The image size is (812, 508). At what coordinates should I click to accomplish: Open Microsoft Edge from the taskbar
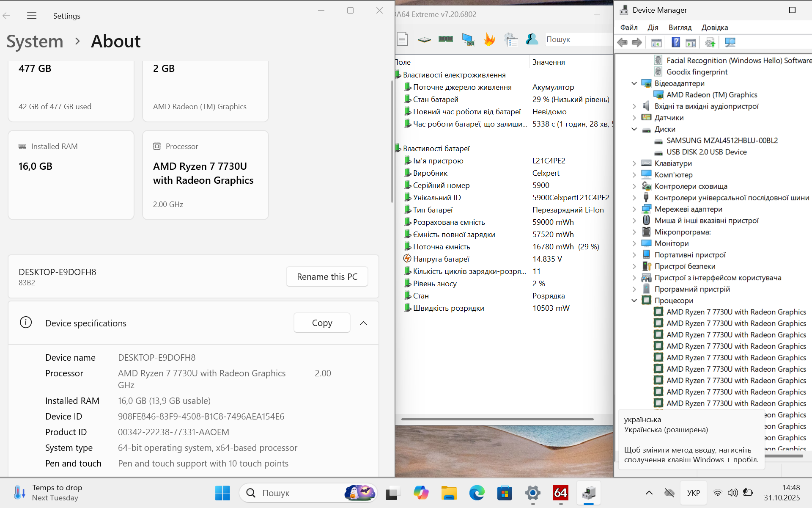click(x=477, y=493)
